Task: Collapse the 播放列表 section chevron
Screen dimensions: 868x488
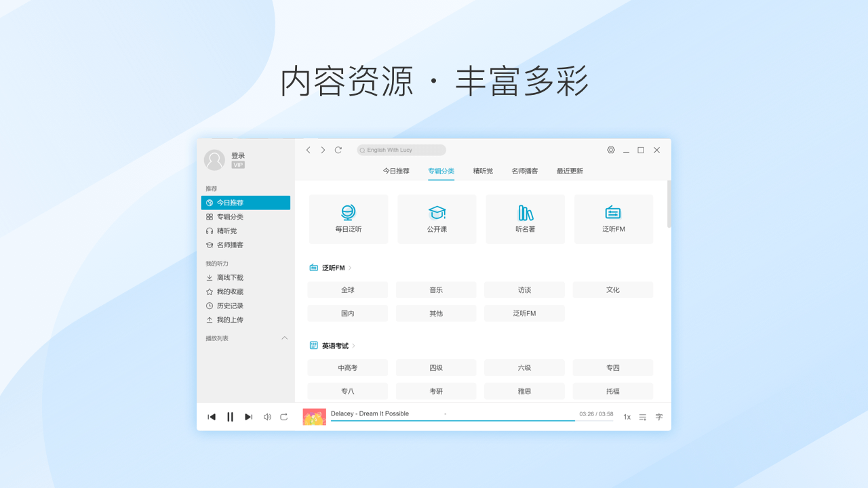Action: tap(285, 338)
